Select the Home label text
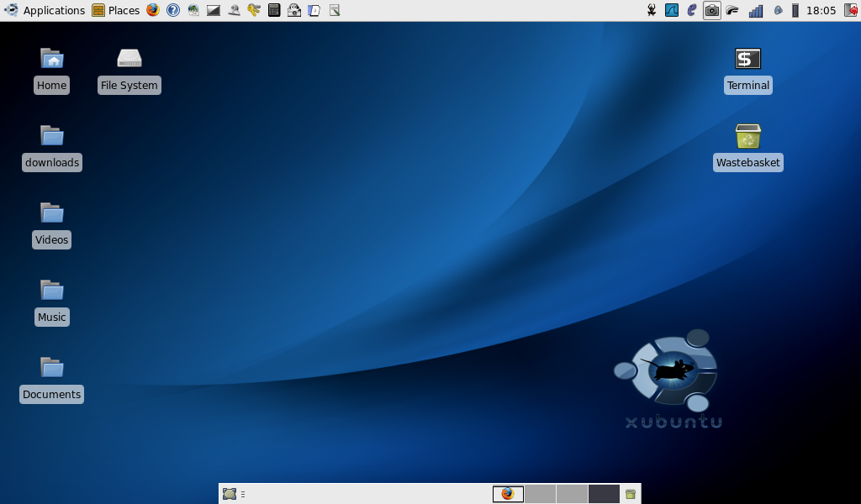 coord(51,86)
